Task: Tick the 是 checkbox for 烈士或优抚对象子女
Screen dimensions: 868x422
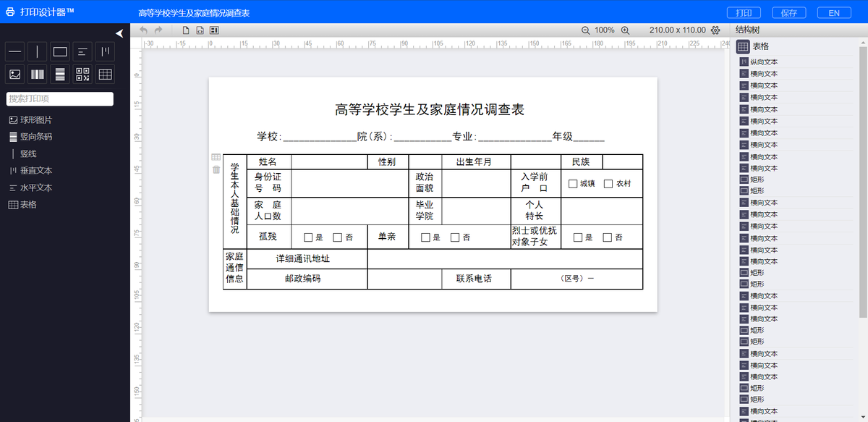Action: click(577, 237)
